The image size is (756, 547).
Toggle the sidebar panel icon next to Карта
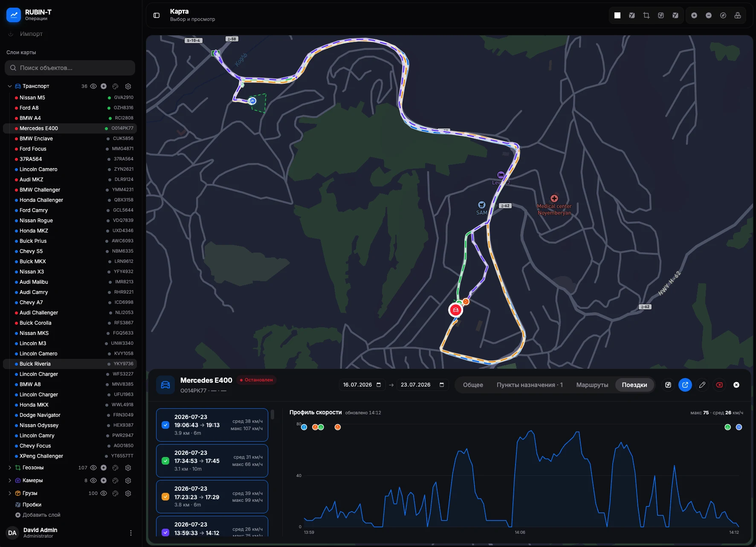156,15
